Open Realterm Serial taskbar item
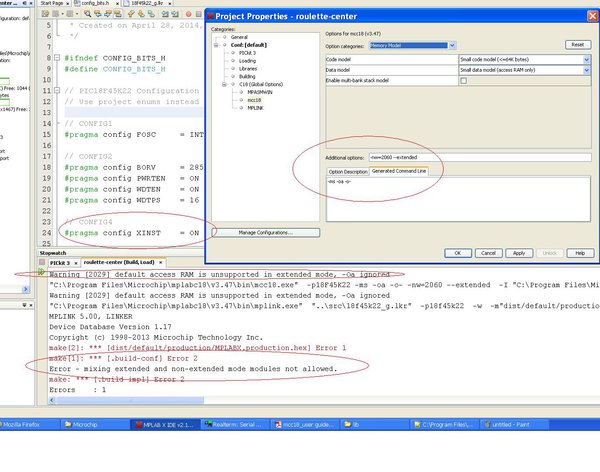 [235, 425]
